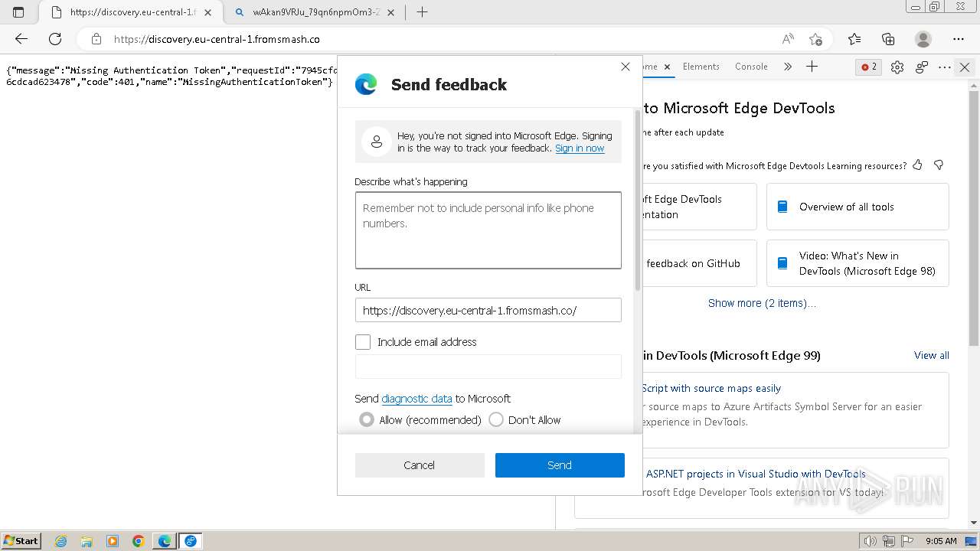Open Video: What's New in DevTools card
This screenshot has width=980, height=551.
857,263
